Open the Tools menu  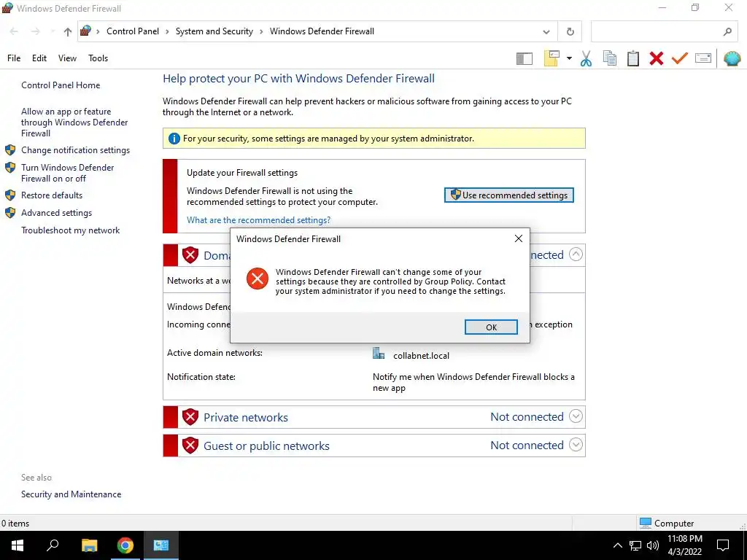(98, 58)
